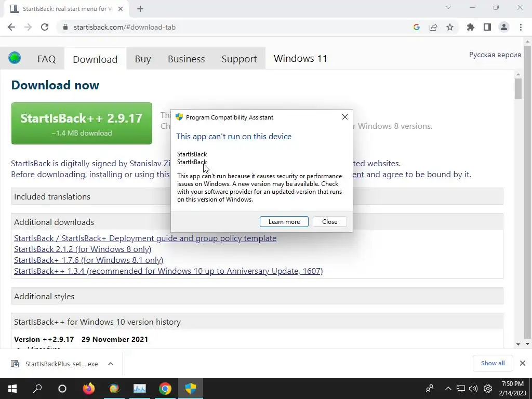The image size is (532, 399).
Task: Expand Windows 10 version history section
Action: point(257,322)
